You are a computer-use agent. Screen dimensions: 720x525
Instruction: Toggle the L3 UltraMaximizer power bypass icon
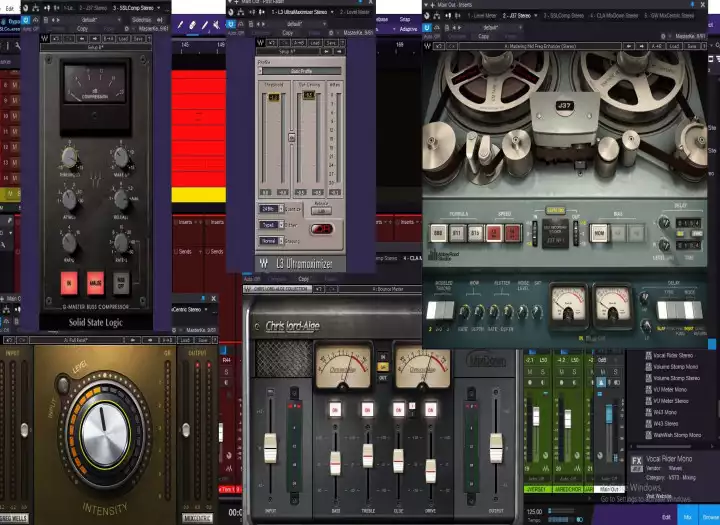(x=231, y=24)
